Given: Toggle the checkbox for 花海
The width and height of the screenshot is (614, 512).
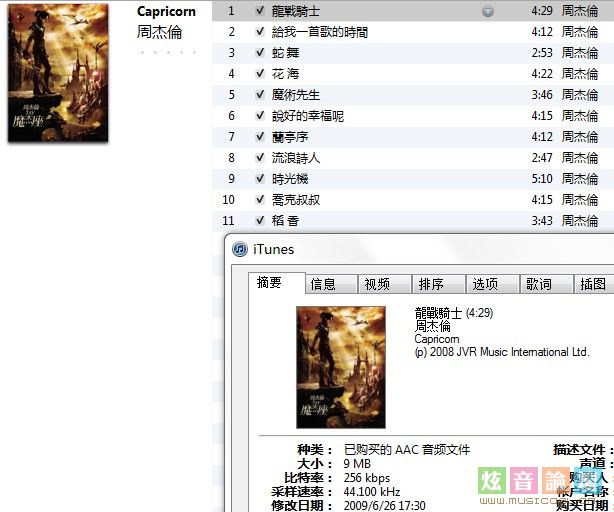Looking at the screenshot, I should 260,74.
